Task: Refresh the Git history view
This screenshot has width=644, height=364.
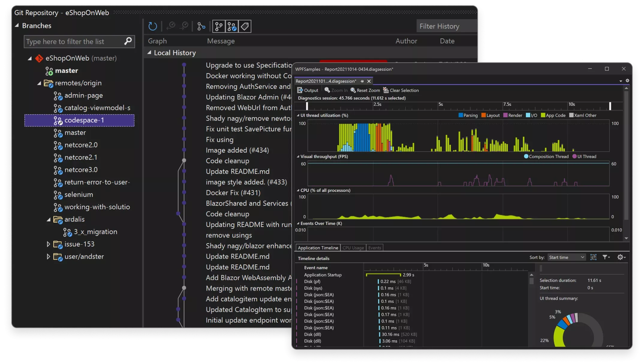Action: pos(153,26)
